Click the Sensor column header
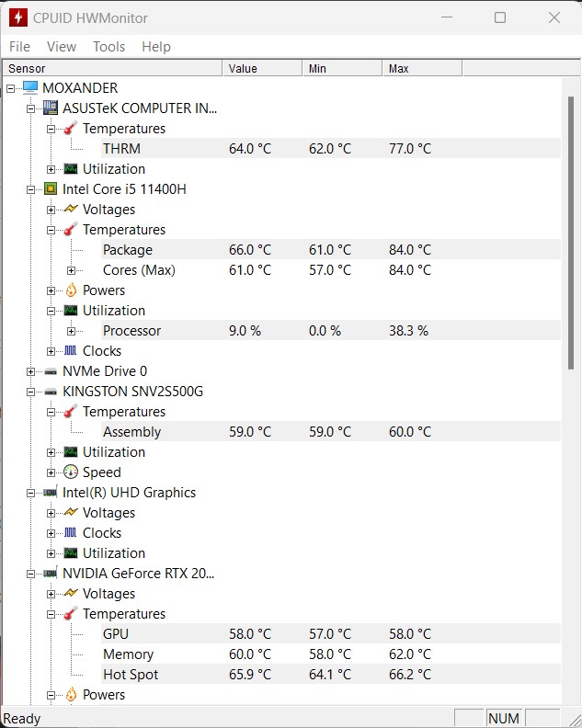Viewport: 582px width, 728px height. [x=112, y=68]
